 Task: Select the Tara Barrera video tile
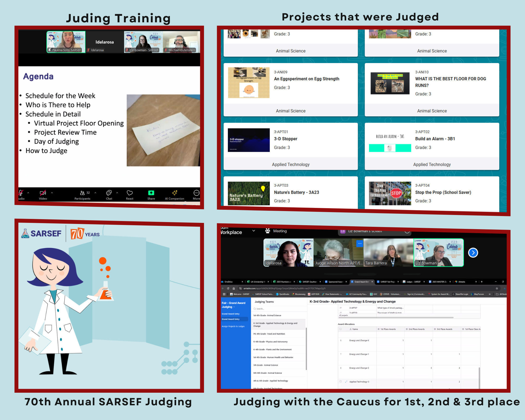(x=388, y=253)
